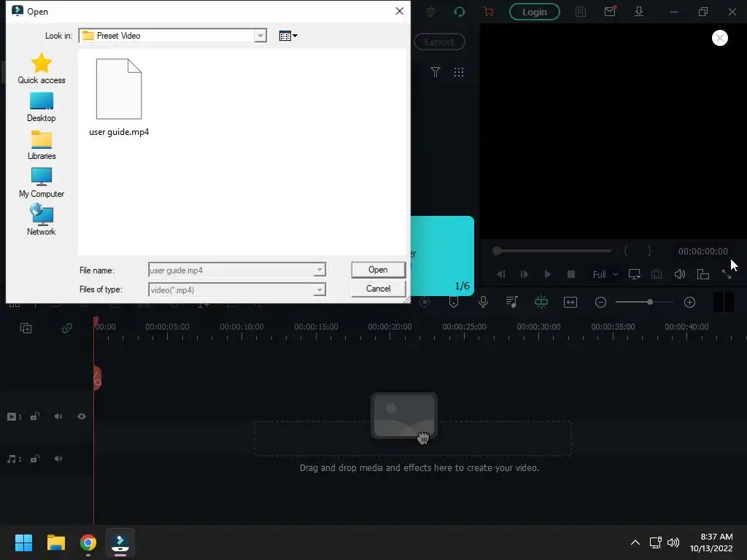Expand the Look in folder dropdown
The height and width of the screenshot is (560, 747).
pyautogui.click(x=260, y=36)
